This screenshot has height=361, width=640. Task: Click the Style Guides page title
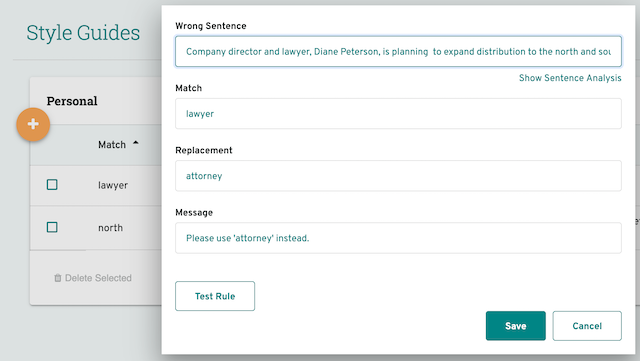pos(83,33)
